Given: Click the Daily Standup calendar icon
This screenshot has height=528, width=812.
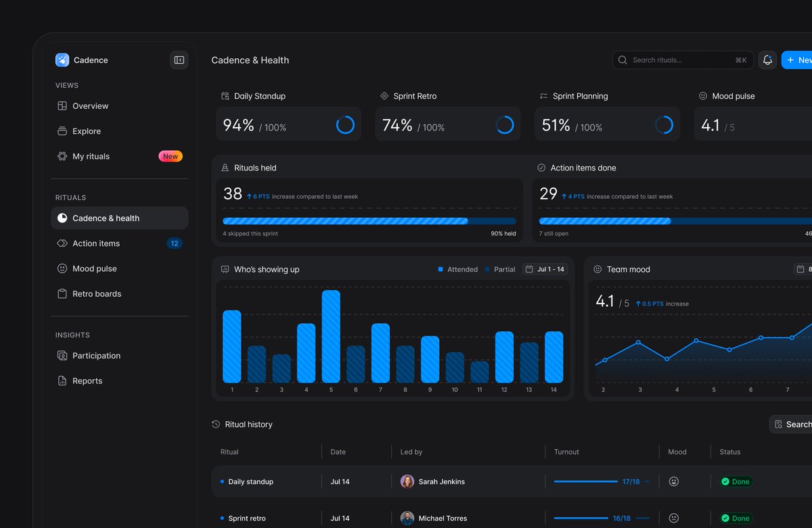Looking at the screenshot, I should (x=225, y=96).
